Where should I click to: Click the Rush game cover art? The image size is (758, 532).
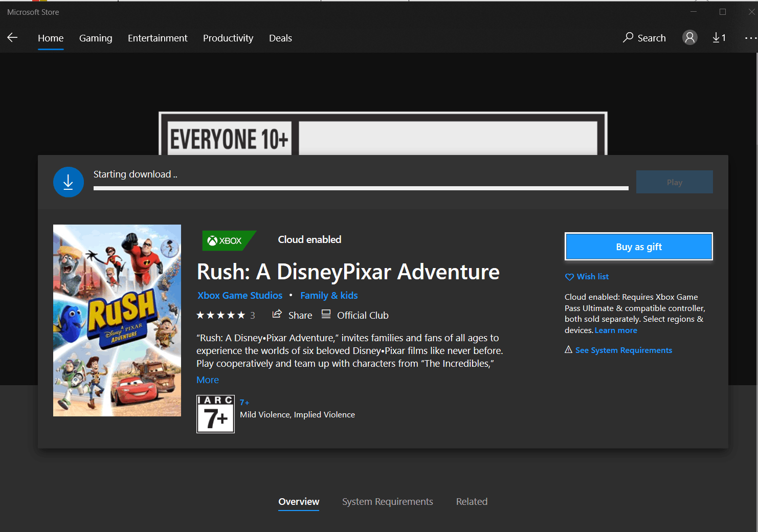click(117, 320)
